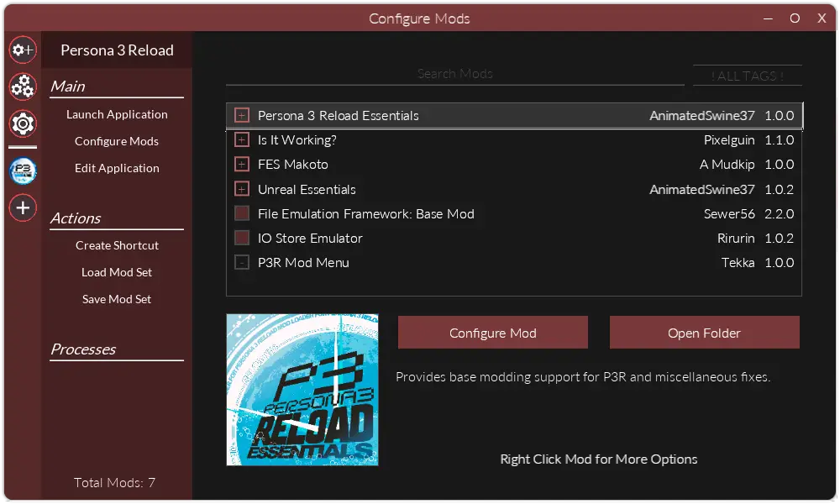Click the Persona 3 Reload sidebar title
The height and width of the screenshot is (504, 840).
pos(117,50)
